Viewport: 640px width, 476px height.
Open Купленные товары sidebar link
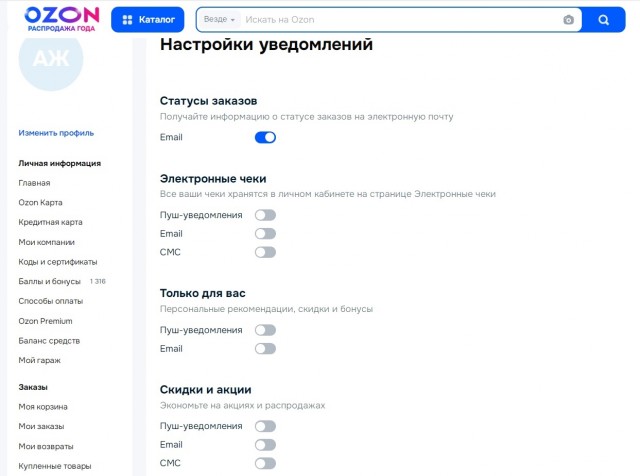click(x=55, y=466)
